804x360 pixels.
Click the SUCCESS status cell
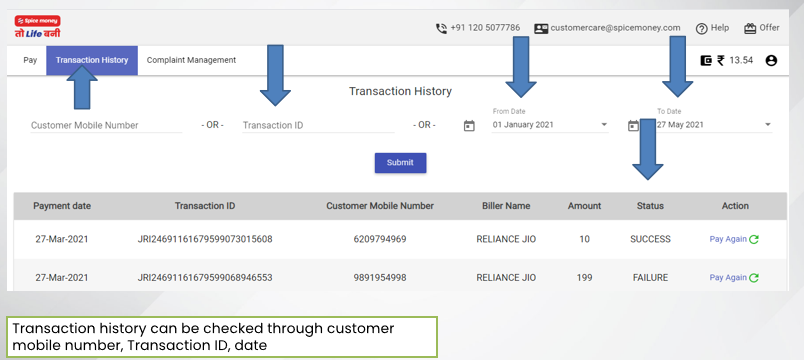pos(650,239)
